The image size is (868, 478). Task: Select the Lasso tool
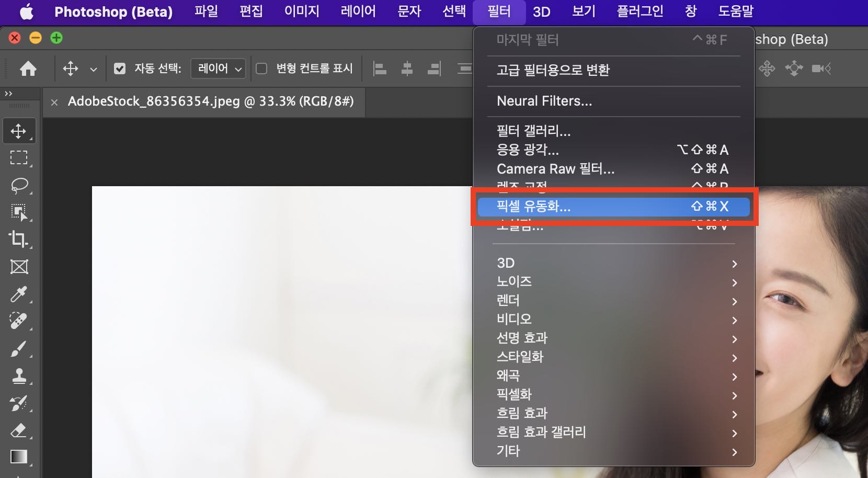pyautogui.click(x=19, y=185)
